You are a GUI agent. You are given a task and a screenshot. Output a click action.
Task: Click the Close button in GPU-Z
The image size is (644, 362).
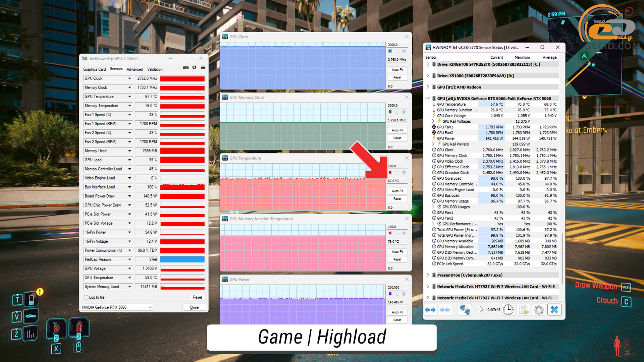[x=194, y=307]
